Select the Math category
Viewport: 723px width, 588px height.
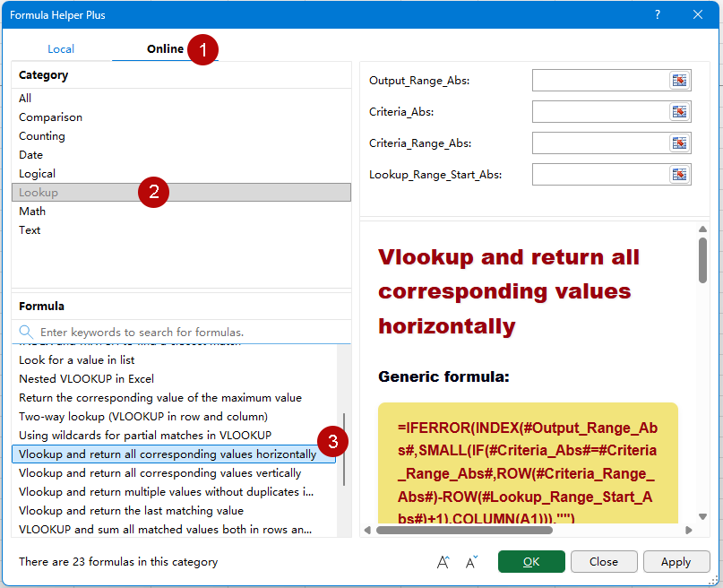pos(181,212)
